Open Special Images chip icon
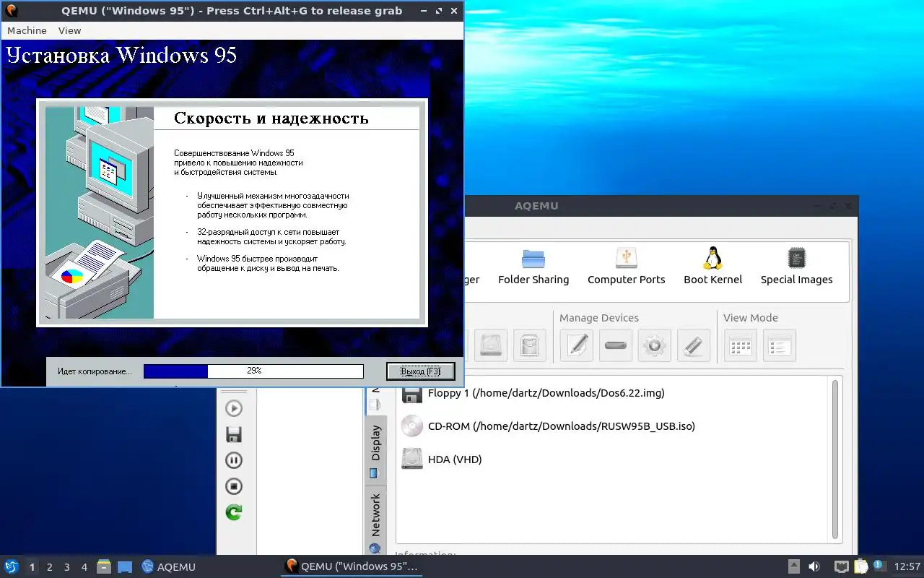924x578 pixels. (796, 266)
